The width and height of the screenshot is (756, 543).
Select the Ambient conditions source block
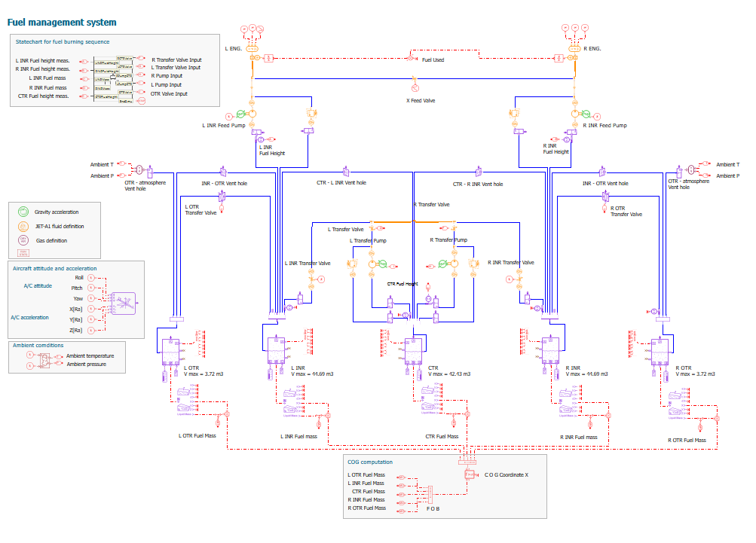click(44, 360)
